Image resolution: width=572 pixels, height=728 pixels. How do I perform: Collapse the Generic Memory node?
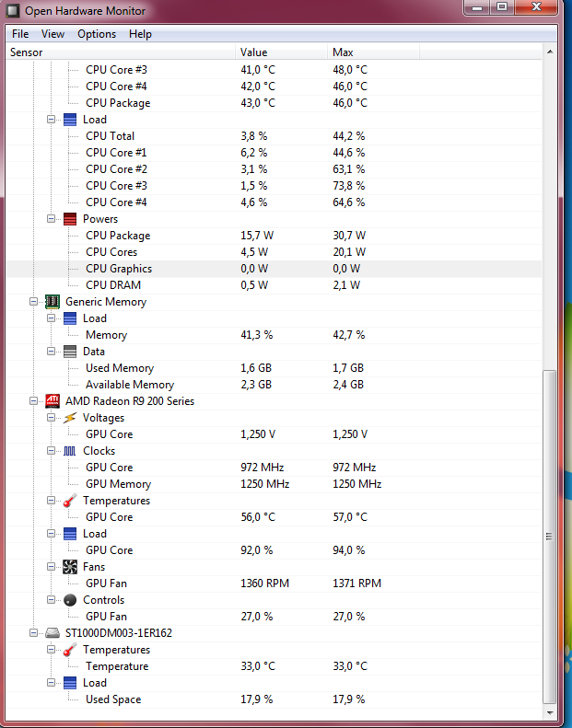[33, 302]
